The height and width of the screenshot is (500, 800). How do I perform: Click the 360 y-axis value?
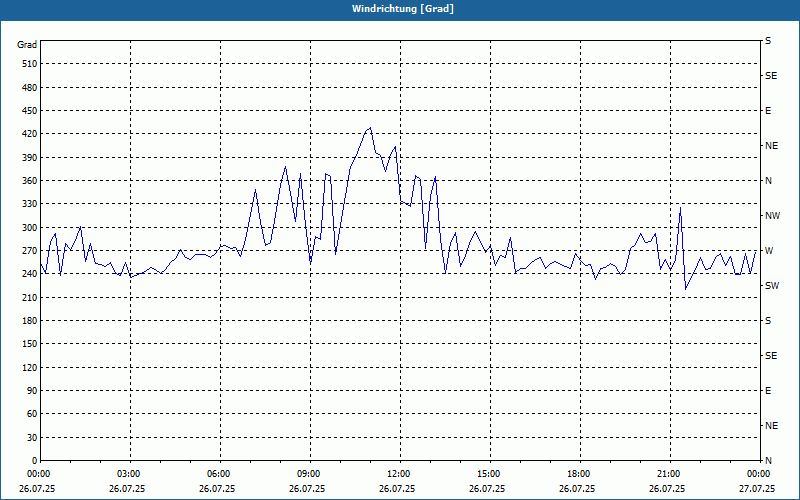(x=30, y=181)
